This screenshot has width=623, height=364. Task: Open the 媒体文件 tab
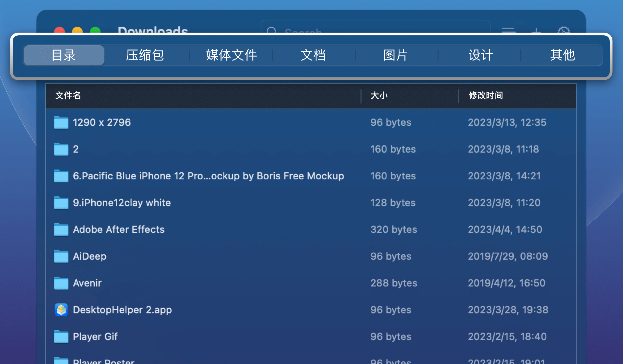point(231,55)
